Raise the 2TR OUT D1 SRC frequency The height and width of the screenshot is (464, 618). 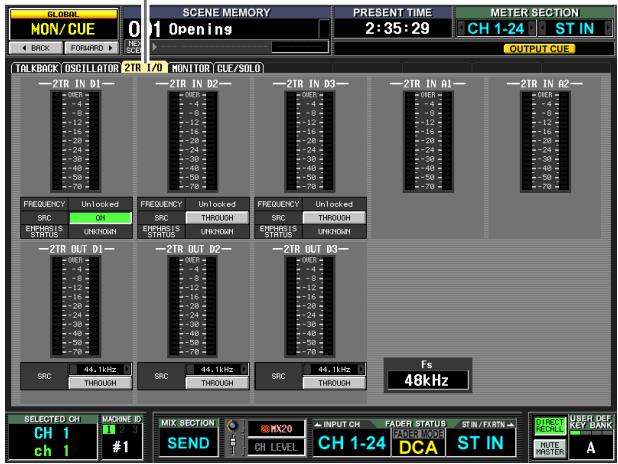[x=127, y=369]
